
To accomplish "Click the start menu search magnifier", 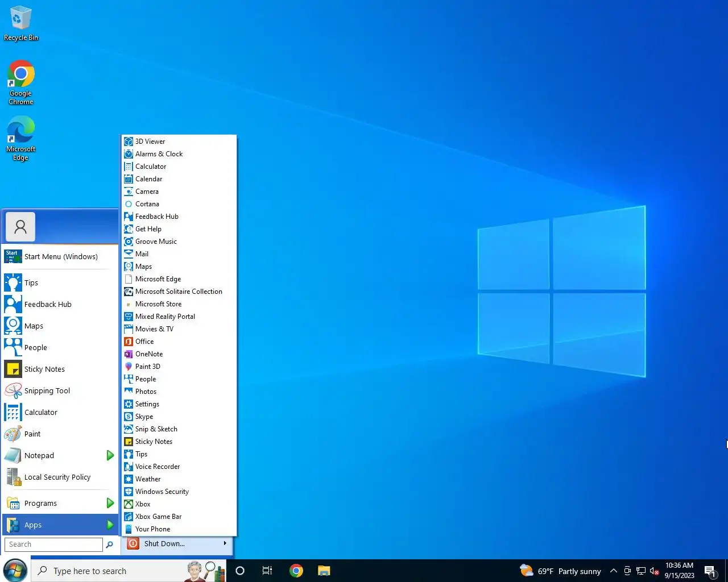I will point(110,544).
